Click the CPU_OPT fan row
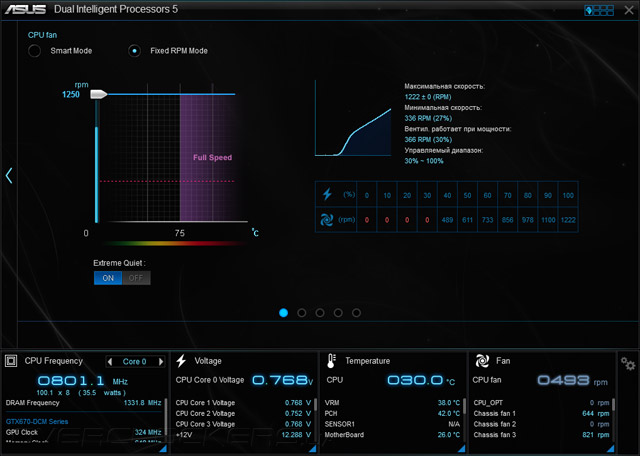The width and height of the screenshot is (640, 456). pyautogui.click(x=541, y=403)
